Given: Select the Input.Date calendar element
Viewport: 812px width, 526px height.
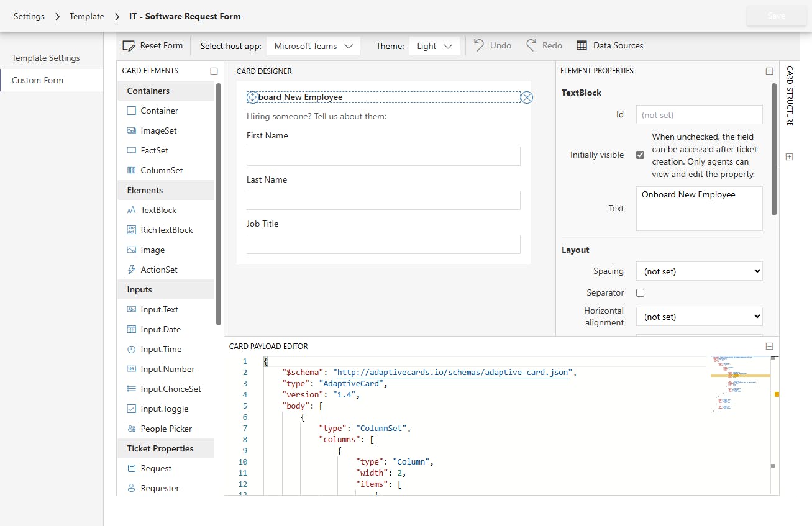Looking at the screenshot, I should 160,329.
